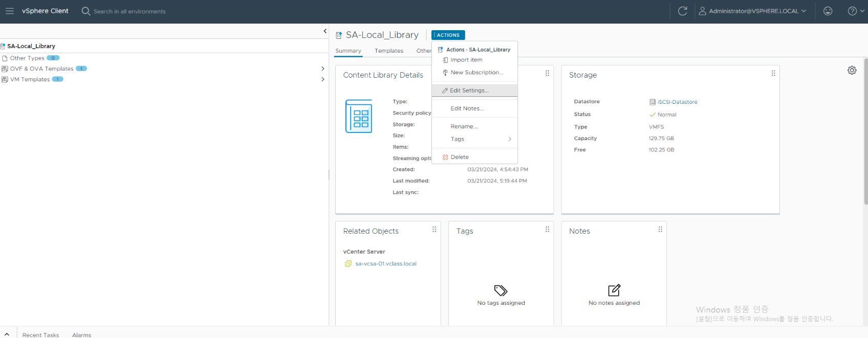Click the VMFS type value

[x=656, y=127]
